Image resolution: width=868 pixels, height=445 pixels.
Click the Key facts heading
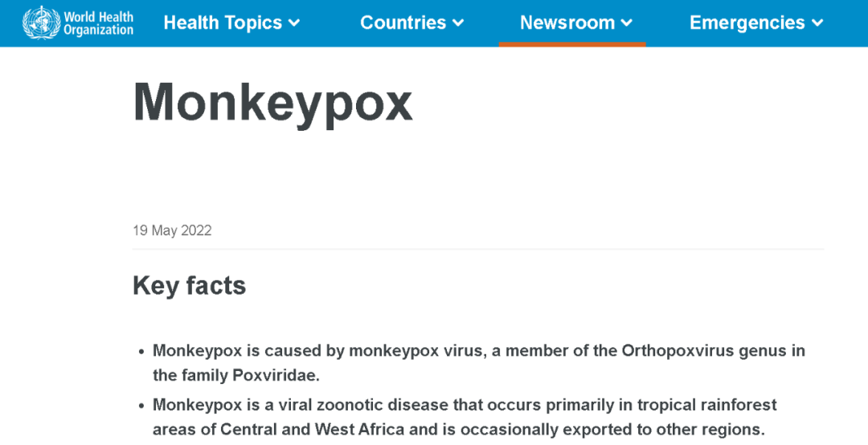coord(190,286)
